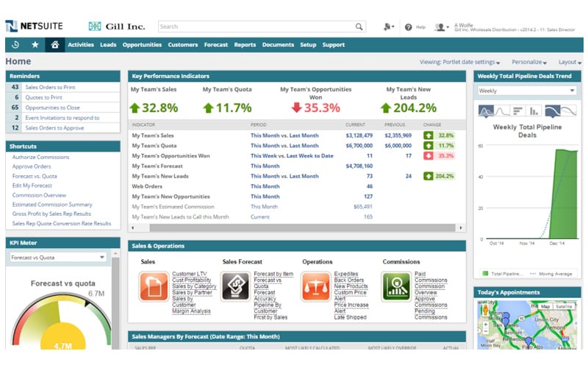The height and width of the screenshot is (368, 588).
Task: Open the Forecast menu
Action: [x=216, y=45]
